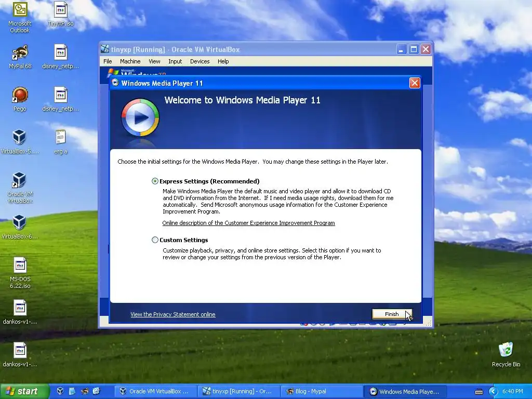Choose the Custom Settings radio button
Image resolution: width=532 pixels, height=399 pixels.
coord(155,240)
